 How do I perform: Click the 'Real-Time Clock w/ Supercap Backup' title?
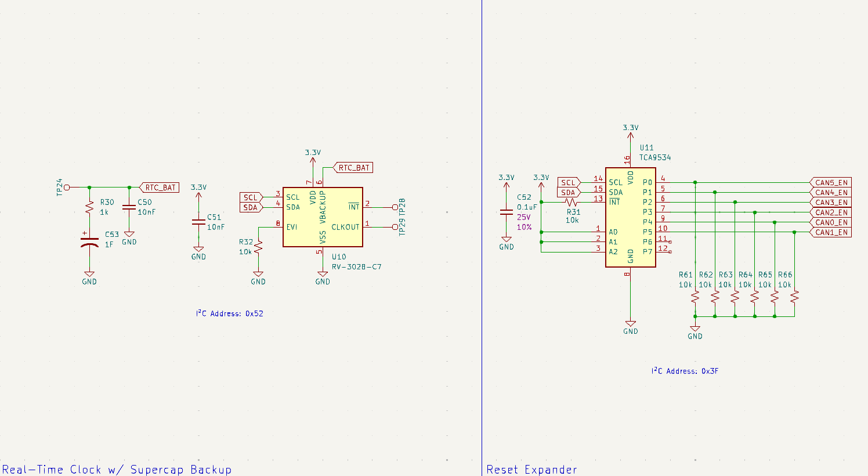[x=117, y=470]
